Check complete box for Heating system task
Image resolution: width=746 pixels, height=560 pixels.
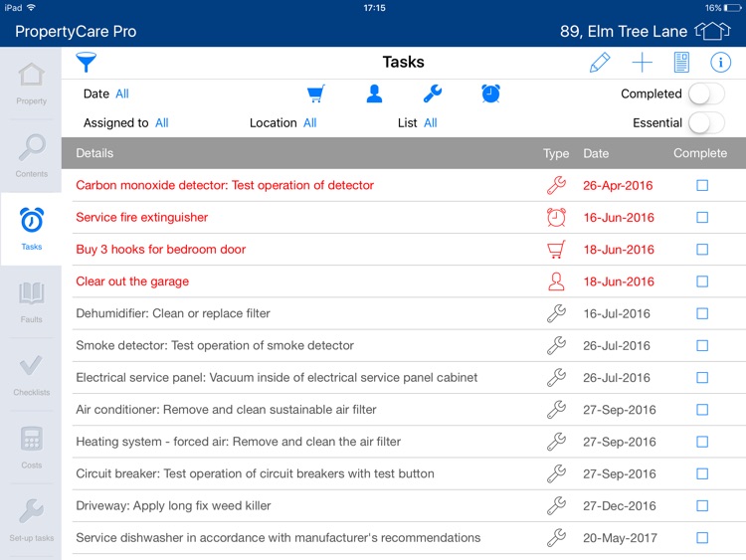coord(702,442)
